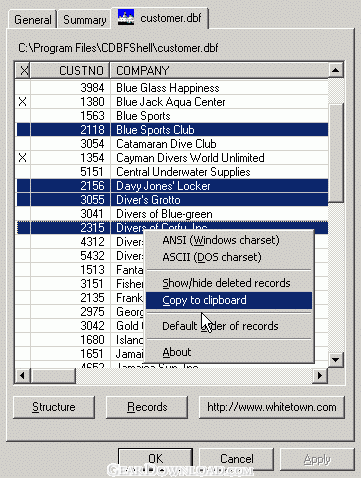Viewport: 361px width, 478px height.
Task: Select the Blue Sports row with CUSTNO 1563
Action: coord(172,116)
